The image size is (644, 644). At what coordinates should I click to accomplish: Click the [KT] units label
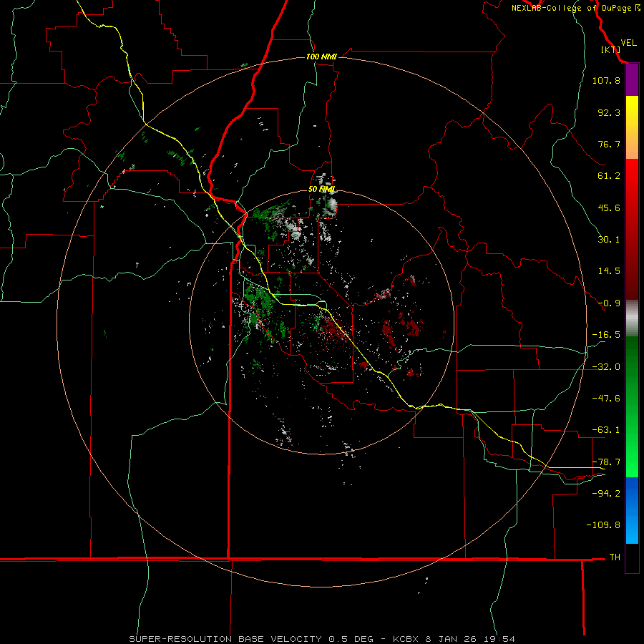click(611, 49)
